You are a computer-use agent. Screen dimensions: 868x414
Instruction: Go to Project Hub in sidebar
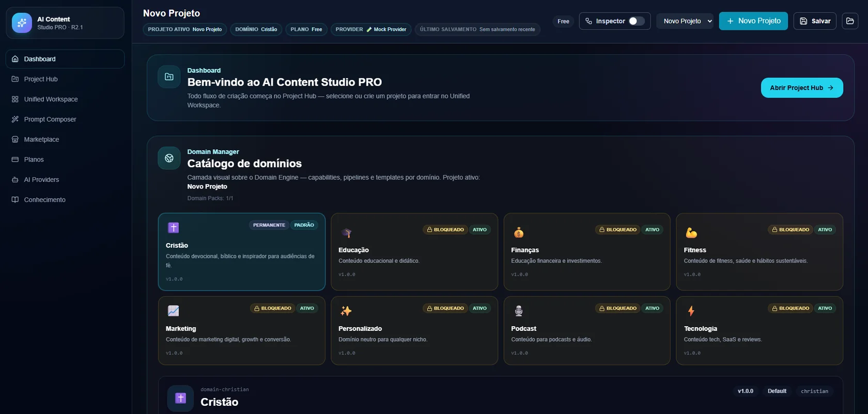point(65,79)
